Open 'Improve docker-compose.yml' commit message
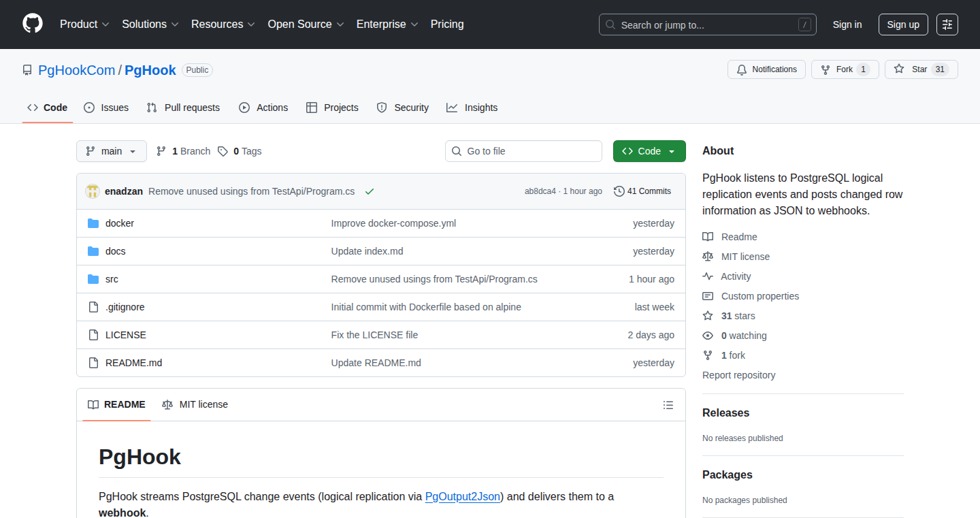The height and width of the screenshot is (518, 980). point(393,223)
